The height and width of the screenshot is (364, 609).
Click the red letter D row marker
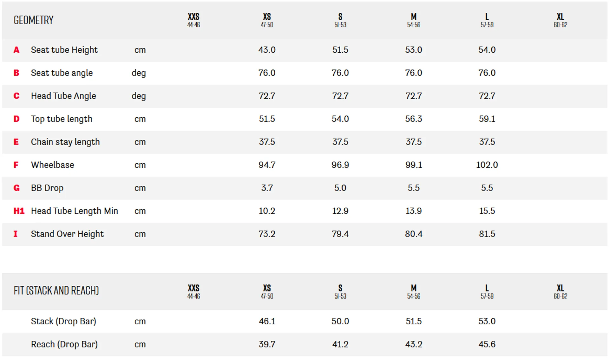pyautogui.click(x=16, y=119)
